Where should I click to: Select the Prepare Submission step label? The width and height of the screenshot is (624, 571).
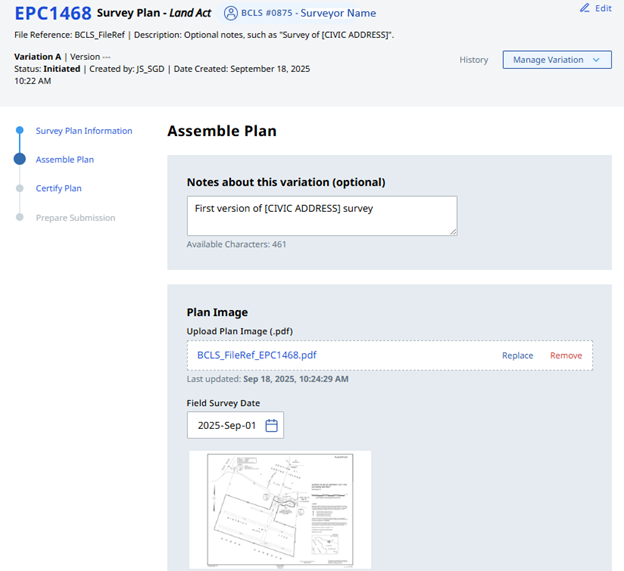pos(75,218)
